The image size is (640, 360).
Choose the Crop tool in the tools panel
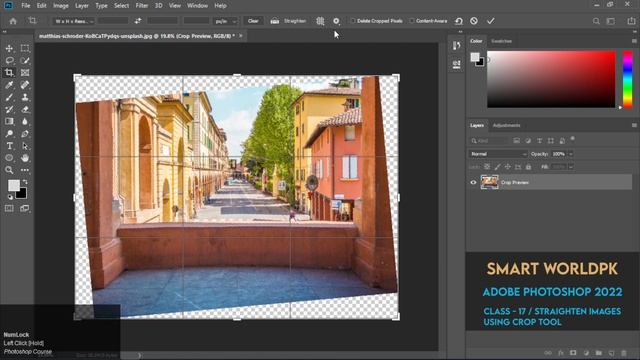tap(9, 73)
